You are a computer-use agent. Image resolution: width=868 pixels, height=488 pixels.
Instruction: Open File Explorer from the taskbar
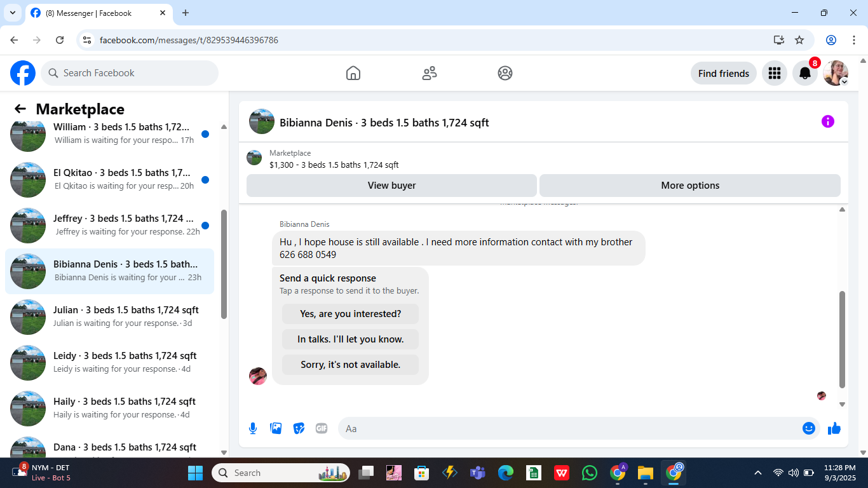click(646, 473)
